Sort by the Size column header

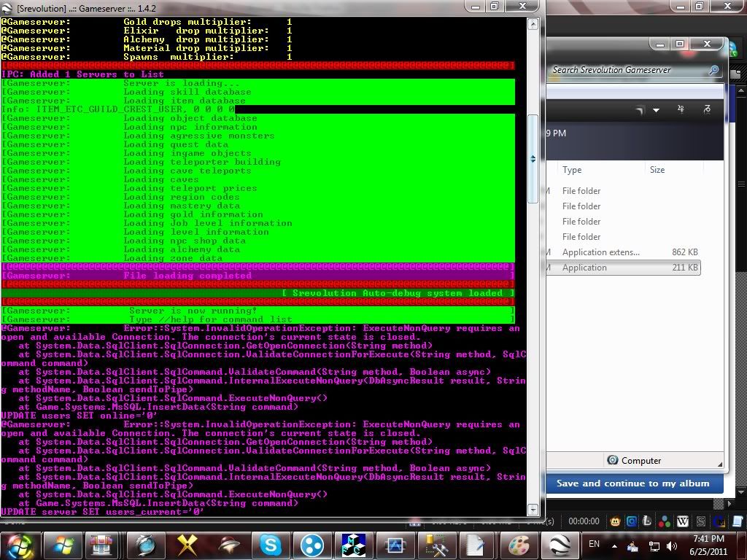tap(657, 169)
